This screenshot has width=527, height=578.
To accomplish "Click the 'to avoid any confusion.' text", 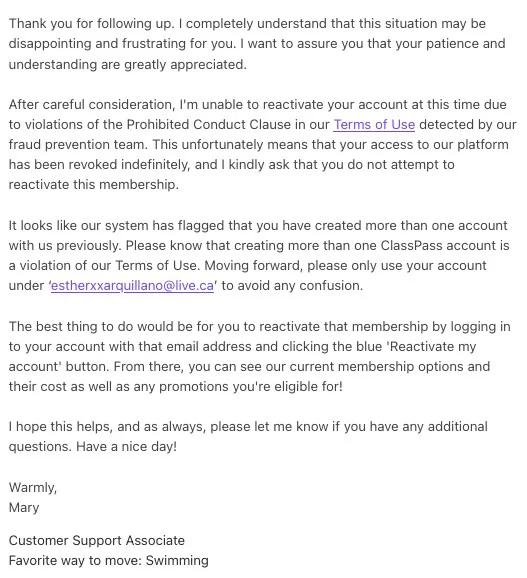I will [x=292, y=286].
